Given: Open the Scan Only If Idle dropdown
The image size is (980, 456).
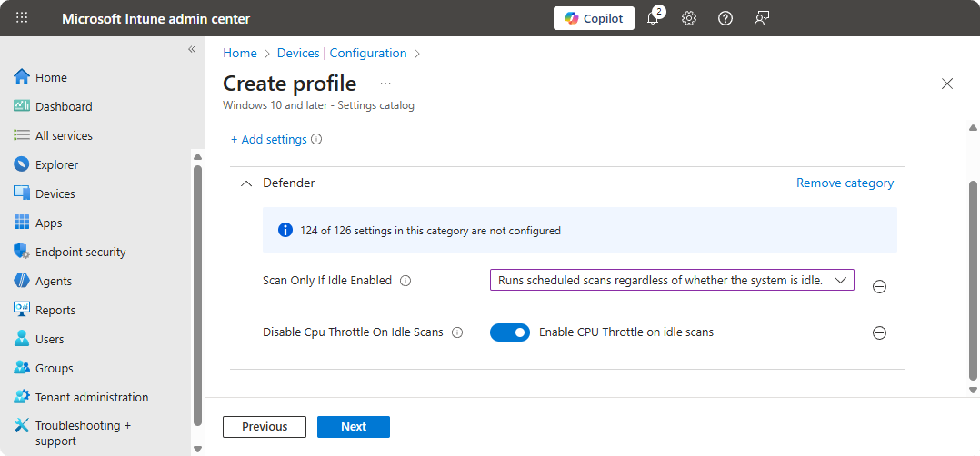Looking at the screenshot, I should [672, 281].
